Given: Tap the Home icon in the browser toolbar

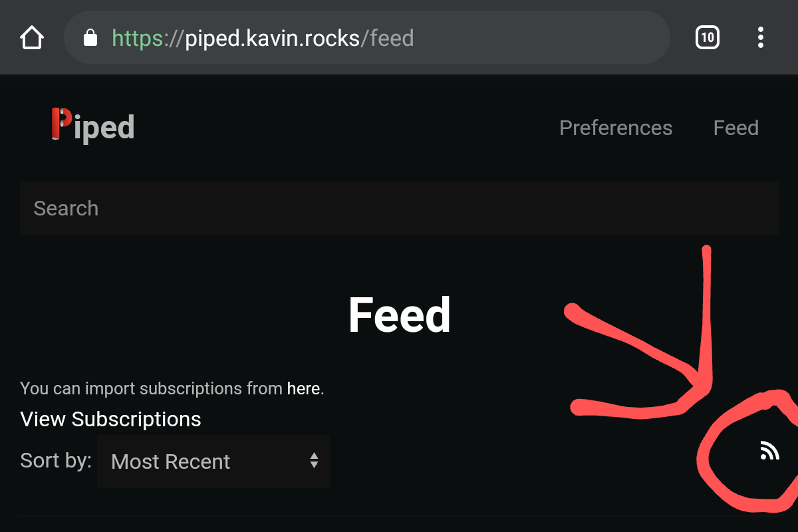Looking at the screenshot, I should 31,37.
